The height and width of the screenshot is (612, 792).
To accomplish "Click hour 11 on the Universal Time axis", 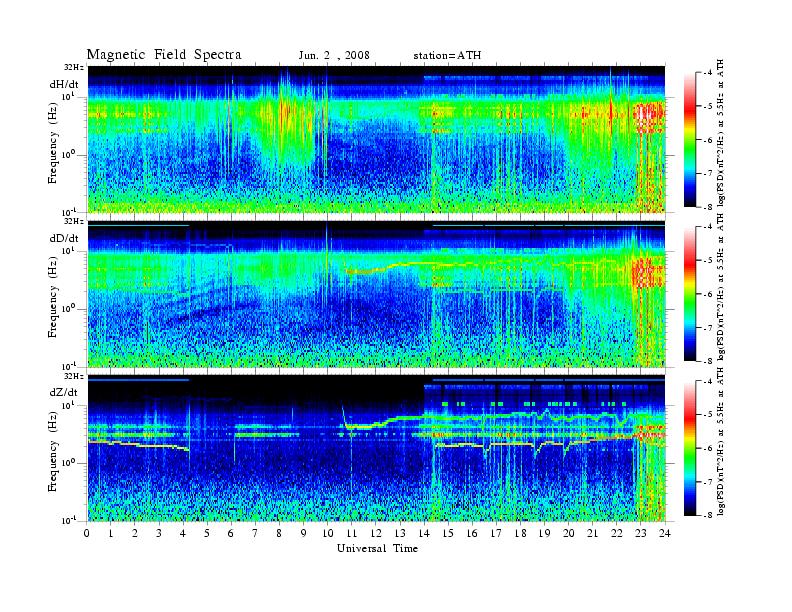I will pyautogui.click(x=352, y=533).
